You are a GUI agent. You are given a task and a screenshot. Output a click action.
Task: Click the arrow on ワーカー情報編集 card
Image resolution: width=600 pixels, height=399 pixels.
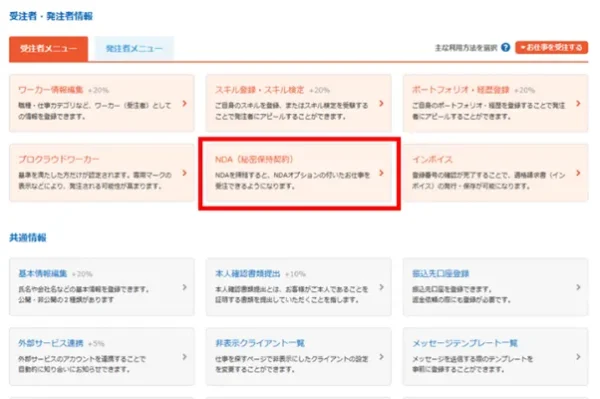tap(184, 103)
